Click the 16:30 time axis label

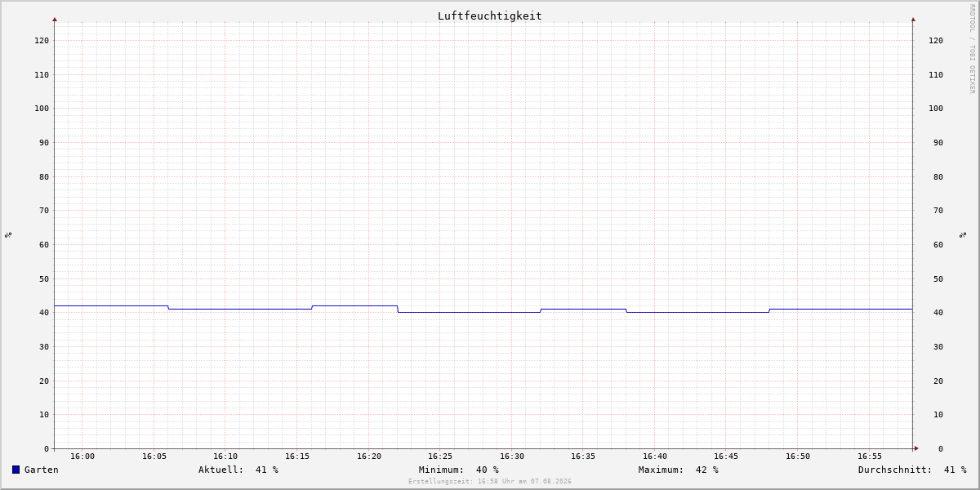tap(512, 457)
